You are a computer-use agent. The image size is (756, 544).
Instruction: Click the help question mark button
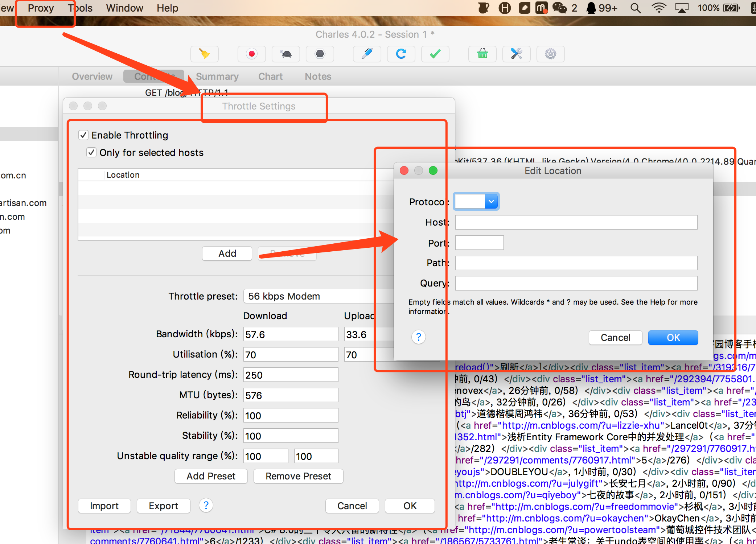pos(419,336)
